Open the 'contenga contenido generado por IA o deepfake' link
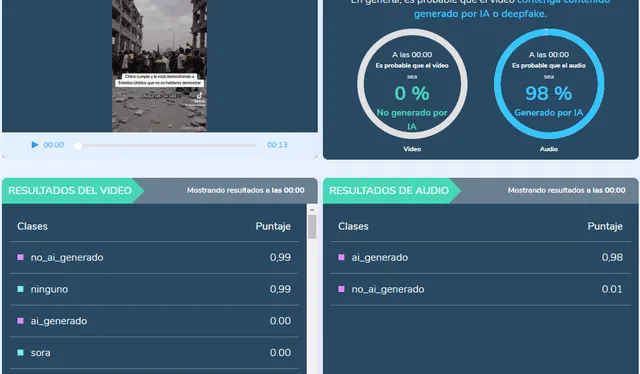Viewport: 640px width, 374px height. [x=512, y=8]
